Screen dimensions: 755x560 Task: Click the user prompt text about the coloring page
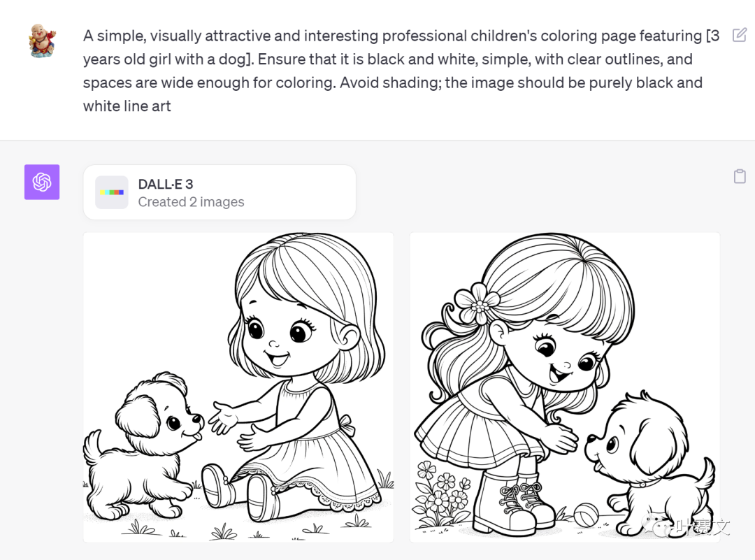(x=401, y=71)
